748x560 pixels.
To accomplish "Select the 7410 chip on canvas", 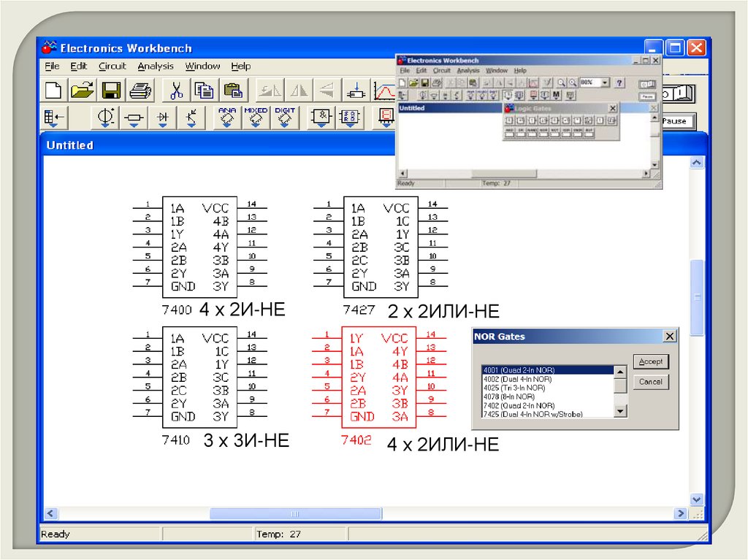I will 199,377.
